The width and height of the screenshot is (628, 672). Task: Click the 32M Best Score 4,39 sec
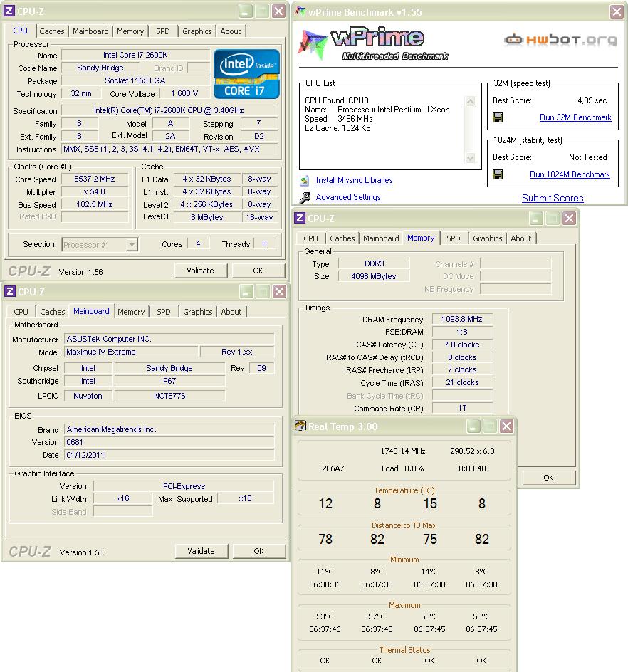[x=592, y=100]
